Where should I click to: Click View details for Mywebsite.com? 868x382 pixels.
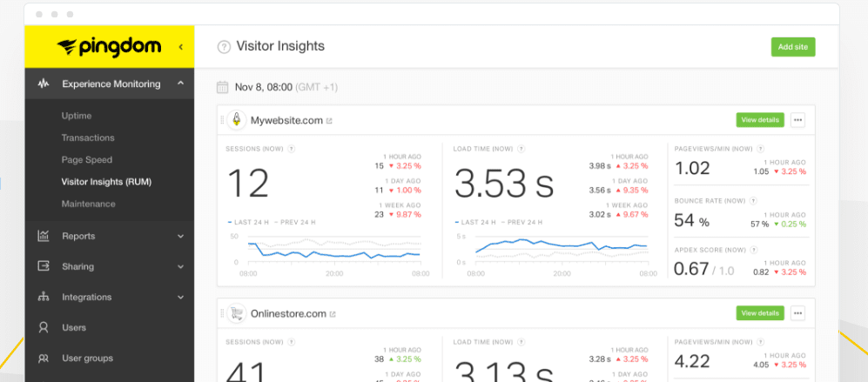pos(760,119)
